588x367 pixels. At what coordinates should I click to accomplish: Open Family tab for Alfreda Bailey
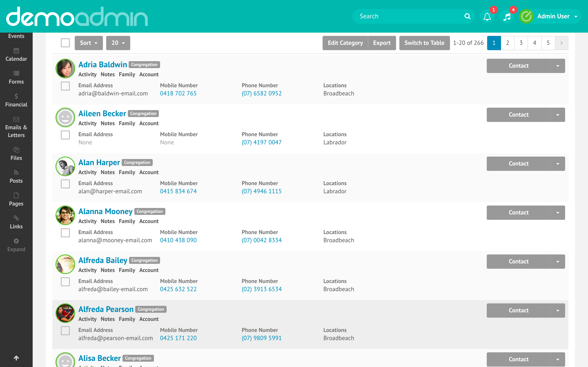[127, 270]
